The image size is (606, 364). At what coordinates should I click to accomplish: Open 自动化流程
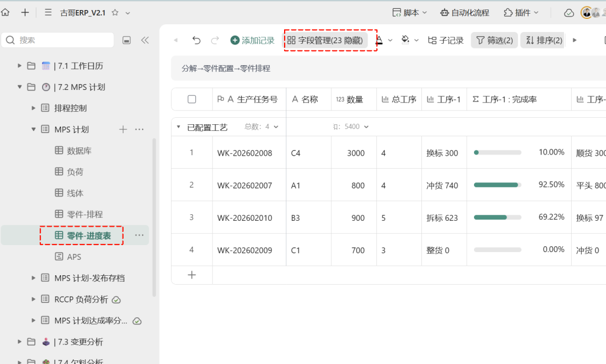click(465, 13)
